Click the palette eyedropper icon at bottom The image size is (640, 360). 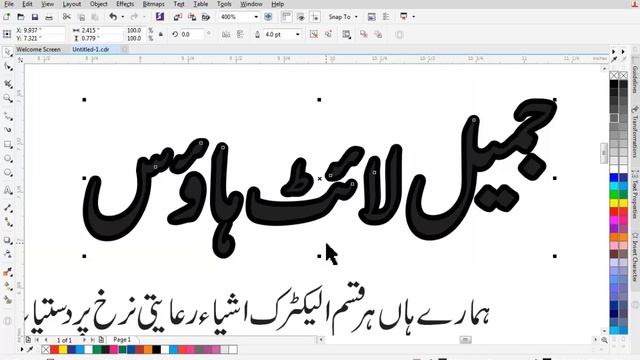point(30,349)
